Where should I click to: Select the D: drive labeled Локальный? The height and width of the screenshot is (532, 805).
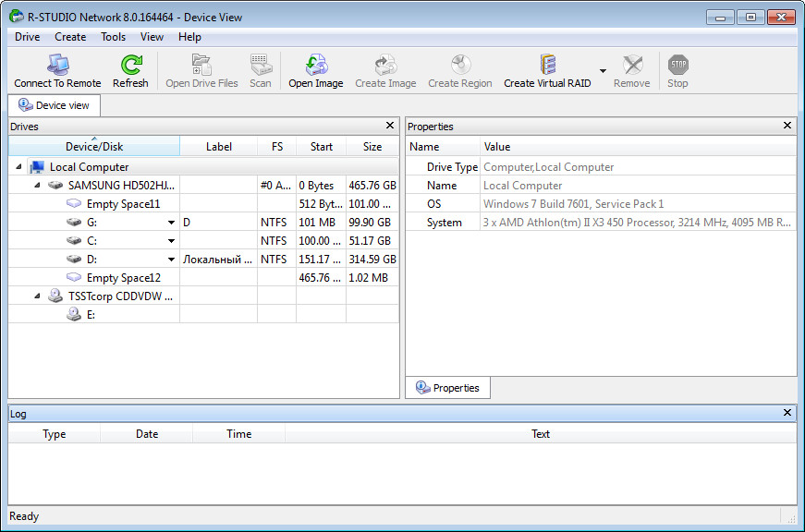coord(92,259)
